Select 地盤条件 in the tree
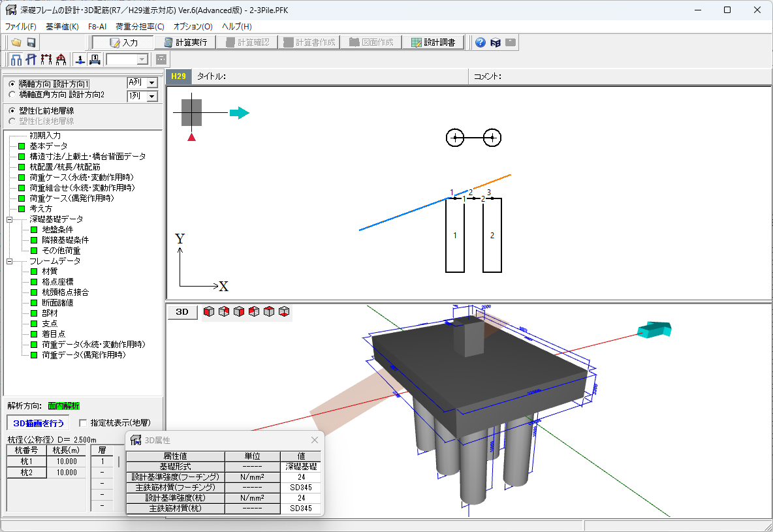 pyautogui.click(x=57, y=230)
